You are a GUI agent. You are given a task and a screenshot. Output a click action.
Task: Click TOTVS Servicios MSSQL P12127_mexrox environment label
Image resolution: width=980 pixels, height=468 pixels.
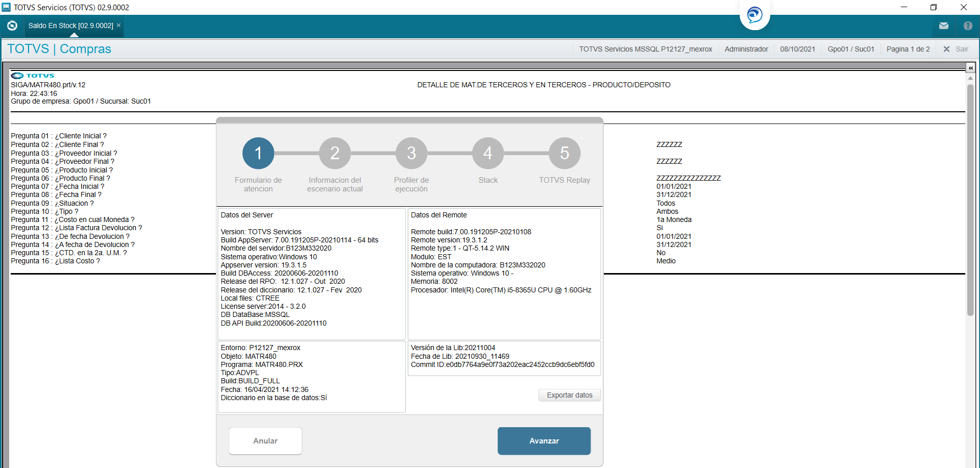point(645,49)
